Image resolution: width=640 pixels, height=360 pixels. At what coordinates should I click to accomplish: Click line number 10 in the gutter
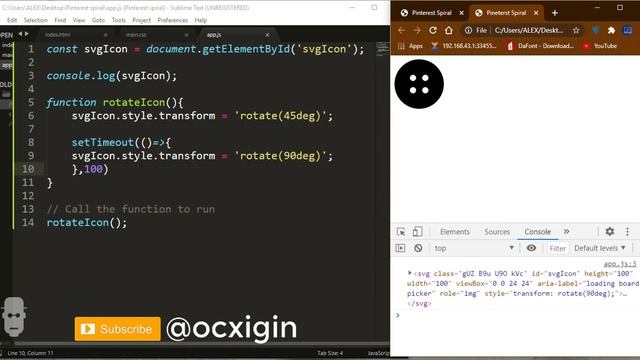pyautogui.click(x=28, y=169)
